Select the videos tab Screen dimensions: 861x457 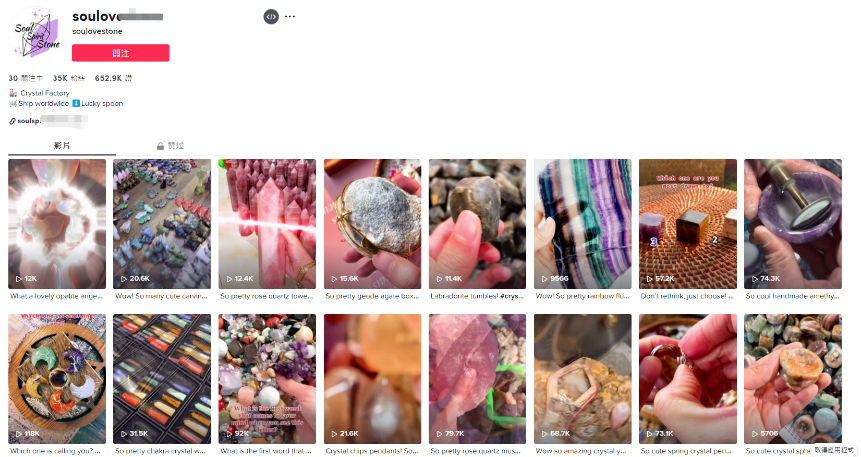(x=62, y=146)
